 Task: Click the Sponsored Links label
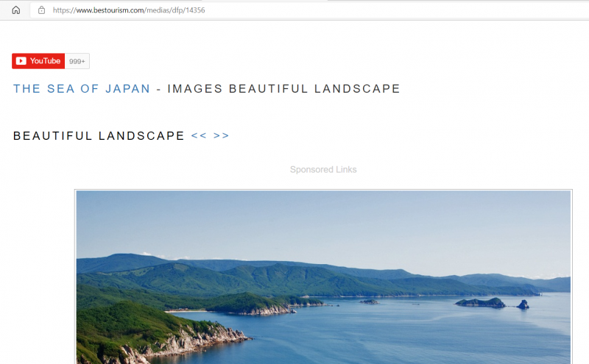323,170
